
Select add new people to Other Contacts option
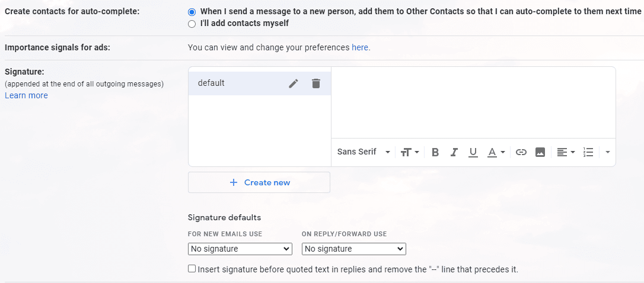(x=192, y=12)
